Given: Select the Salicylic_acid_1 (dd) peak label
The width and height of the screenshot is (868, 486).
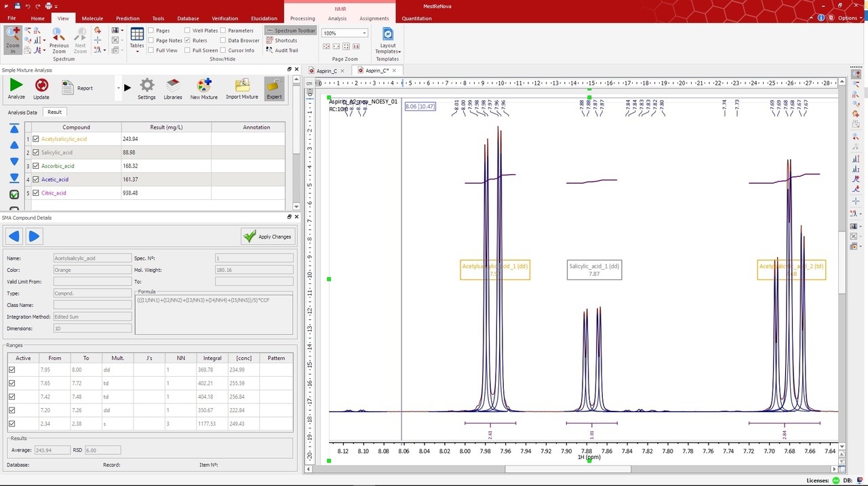Looking at the screenshot, I should point(594,270).
